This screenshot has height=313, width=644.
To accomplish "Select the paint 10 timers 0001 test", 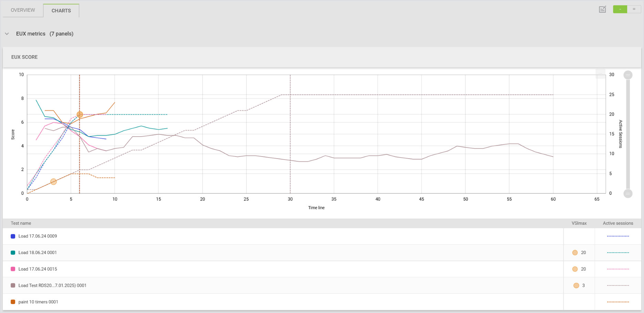I will coord(38,302).
